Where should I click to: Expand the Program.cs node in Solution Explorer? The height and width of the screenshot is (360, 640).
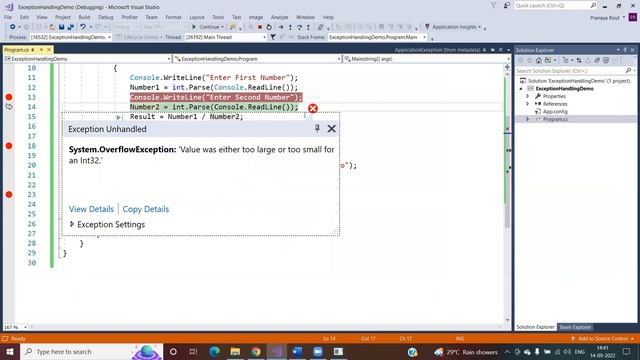coord(527,119)
